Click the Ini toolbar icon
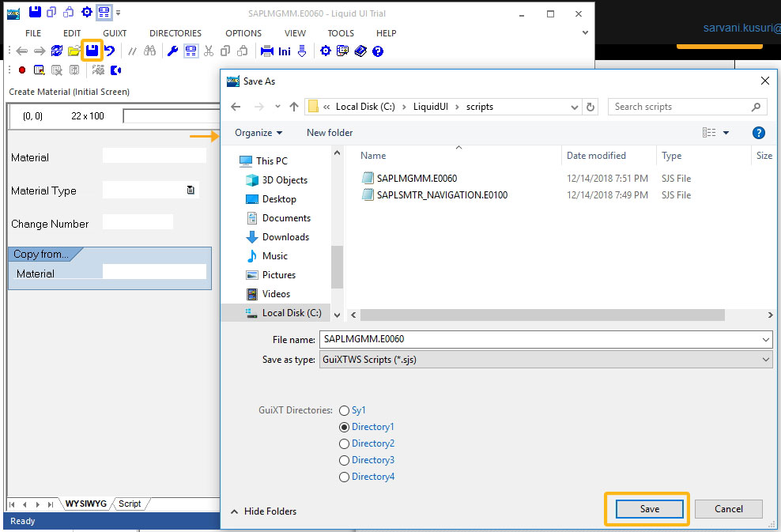Viewport: 781px width, 532px height. 285,51
